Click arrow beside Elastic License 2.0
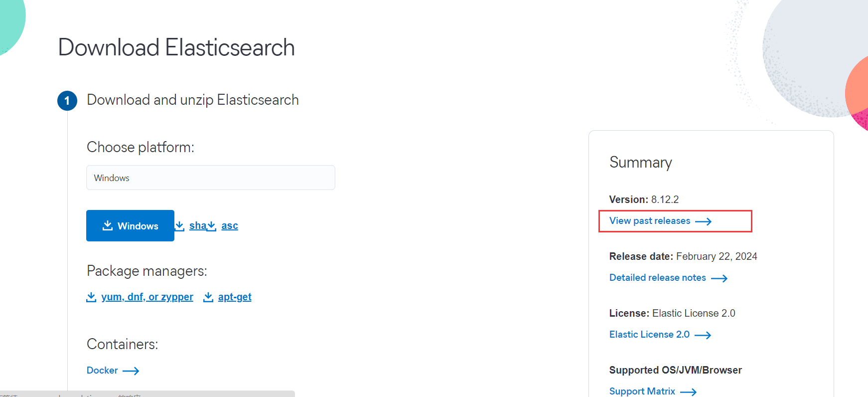 pyautogui.click(x=703, y=335)
